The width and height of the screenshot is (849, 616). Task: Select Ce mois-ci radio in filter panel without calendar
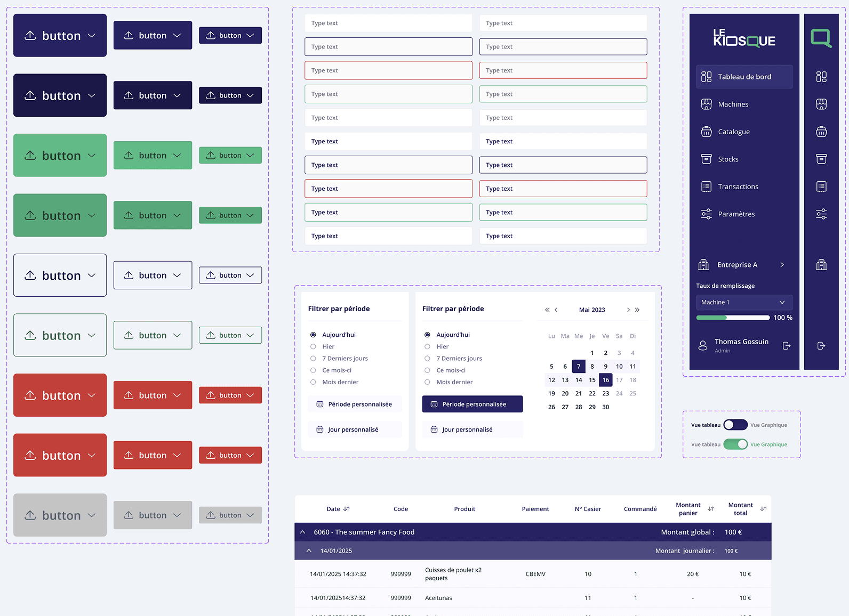[313, 370]
